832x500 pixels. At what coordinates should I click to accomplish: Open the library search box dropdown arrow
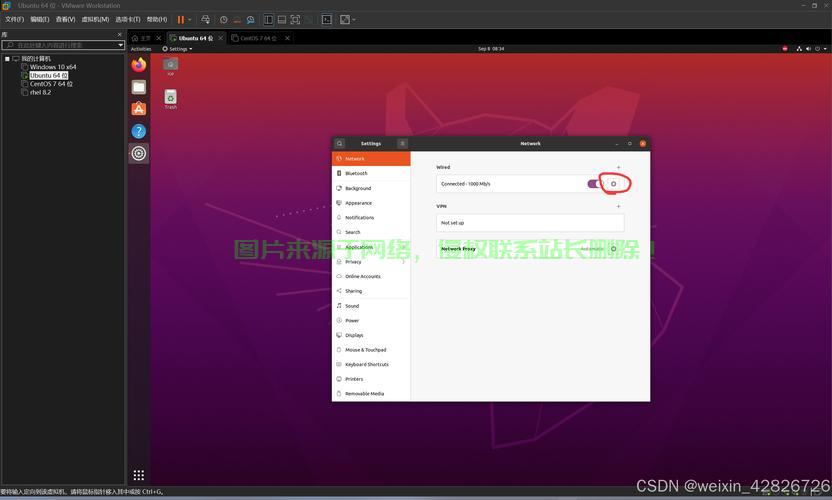[121, 45]
